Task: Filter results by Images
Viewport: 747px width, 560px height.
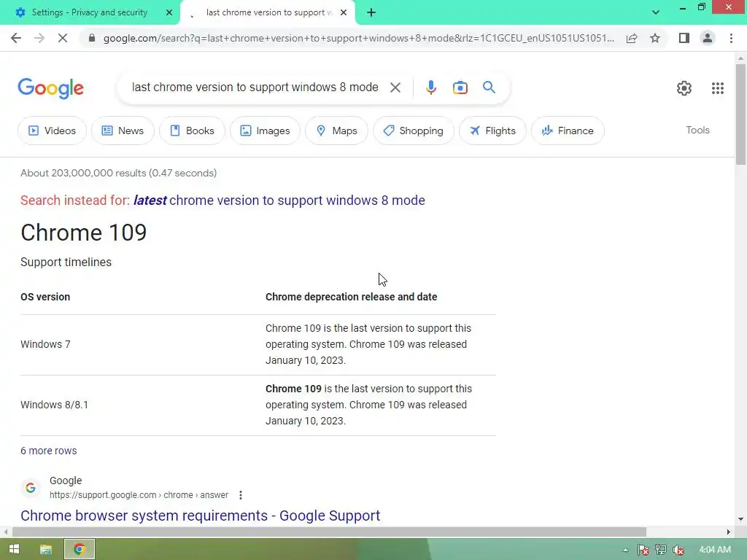Action: point(265,131)
